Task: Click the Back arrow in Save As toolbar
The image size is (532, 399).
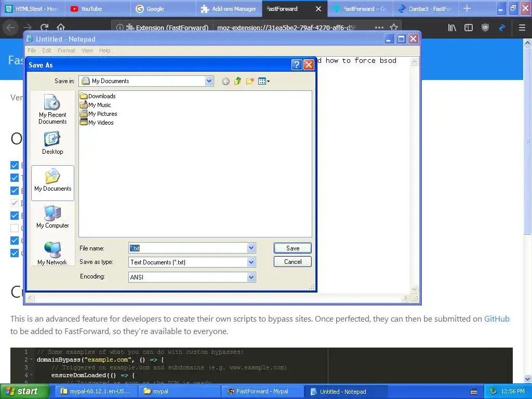Action: 225,81
